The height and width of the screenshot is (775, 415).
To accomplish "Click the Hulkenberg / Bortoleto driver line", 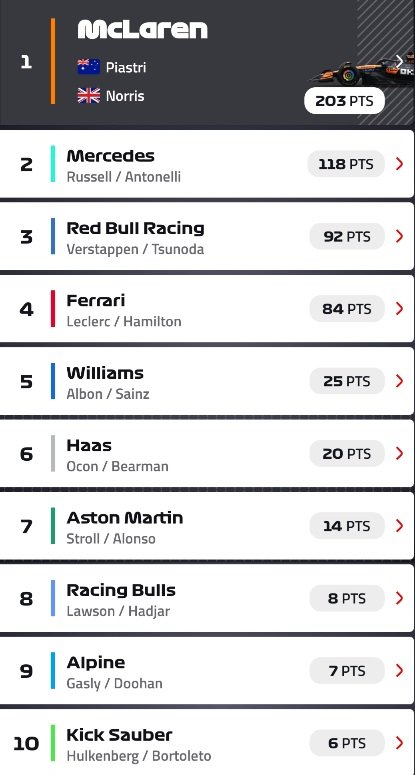I will (139, 756).
